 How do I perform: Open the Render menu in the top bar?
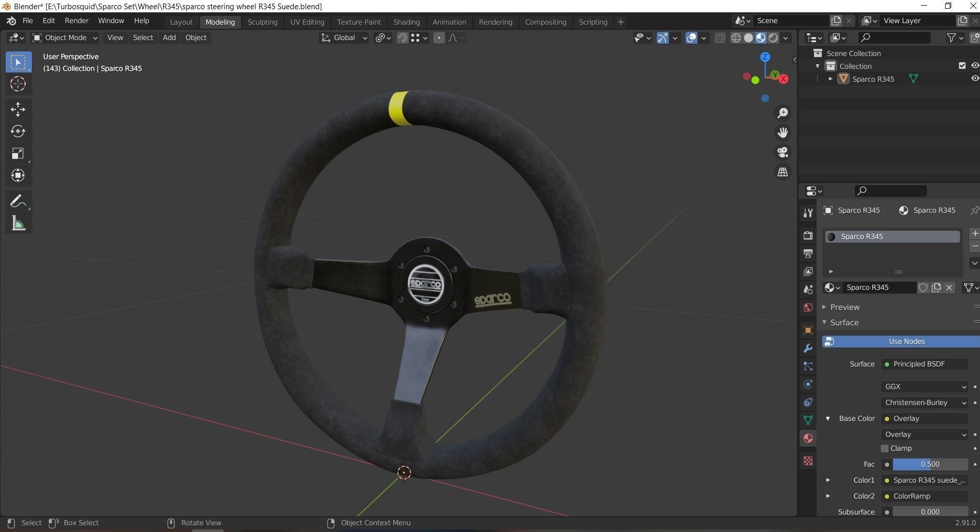76,21
